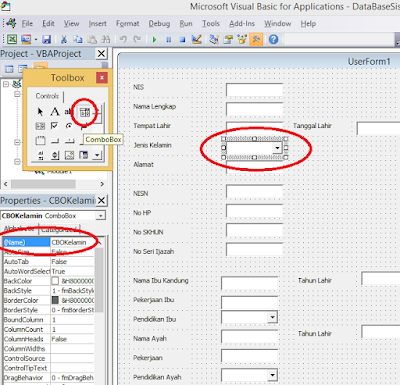Open the View menu
400x385 pixels.
(72, 24)
